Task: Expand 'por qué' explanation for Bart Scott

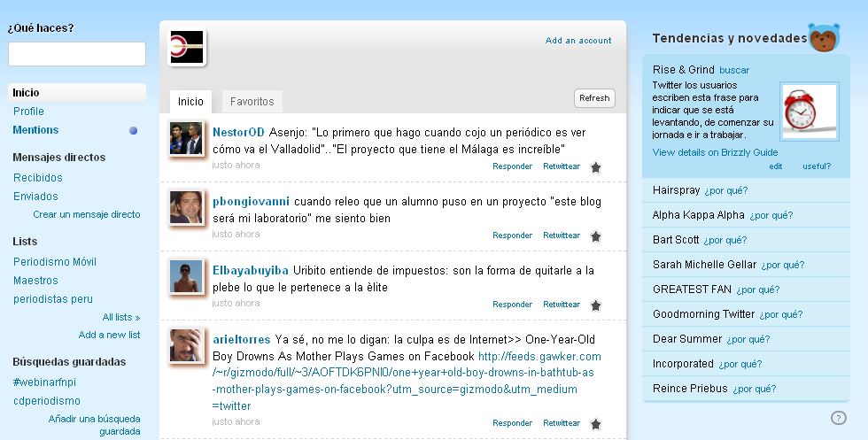Action: click(x=725, y=240)
